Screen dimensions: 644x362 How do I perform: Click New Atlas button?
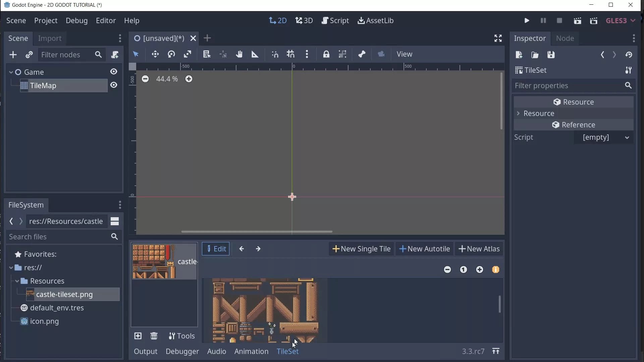pyautogui.click(x=479, y=249)
